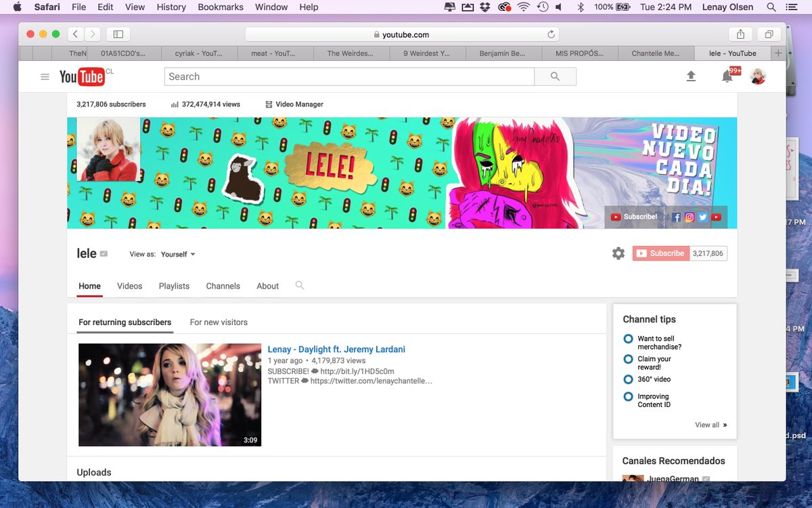This screenshot has width=812, height=508.
Task: Show all Safari tabs overview
Action: click(x=769, y=34)
